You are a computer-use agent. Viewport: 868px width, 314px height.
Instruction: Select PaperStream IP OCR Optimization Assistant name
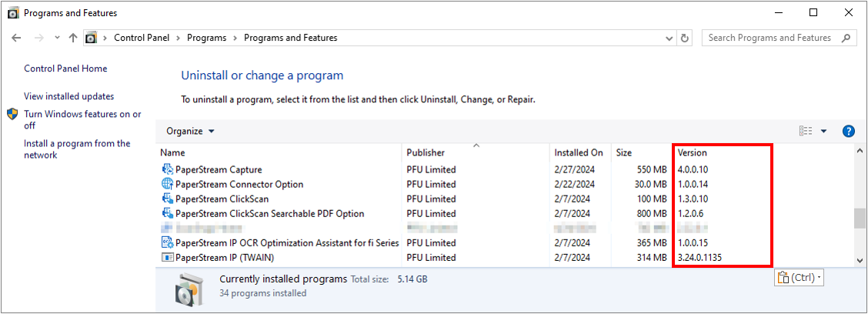[x=287, y=242]
